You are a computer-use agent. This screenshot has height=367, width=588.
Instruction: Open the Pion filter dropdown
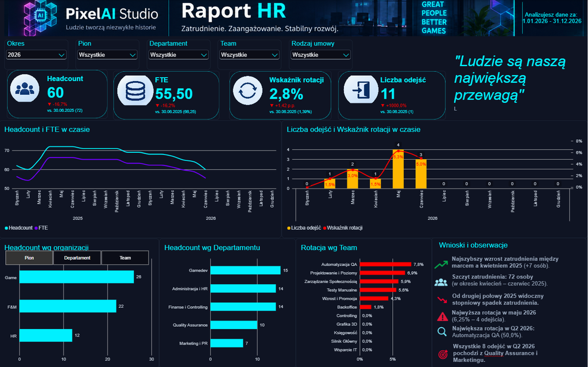107,55
